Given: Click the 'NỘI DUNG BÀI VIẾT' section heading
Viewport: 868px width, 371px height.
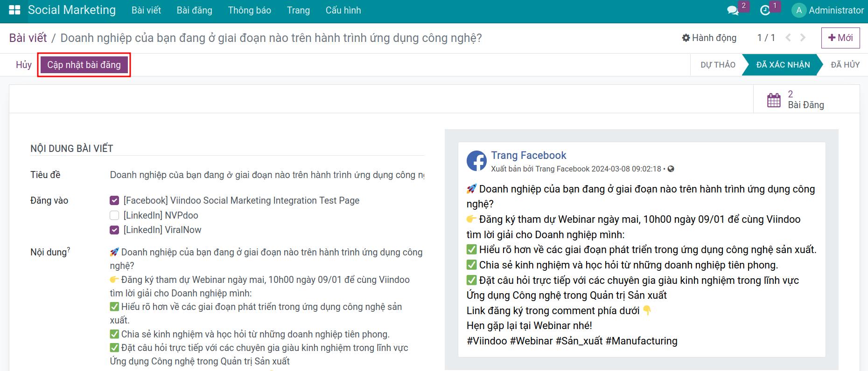Looking at the screenshot, I should 72,149.
